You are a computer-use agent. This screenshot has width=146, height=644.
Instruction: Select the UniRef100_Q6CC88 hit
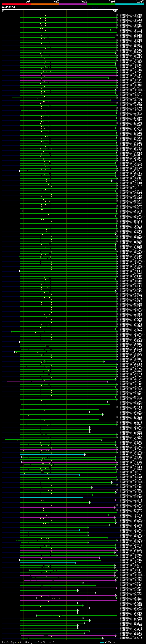click(x=131, y=525)
